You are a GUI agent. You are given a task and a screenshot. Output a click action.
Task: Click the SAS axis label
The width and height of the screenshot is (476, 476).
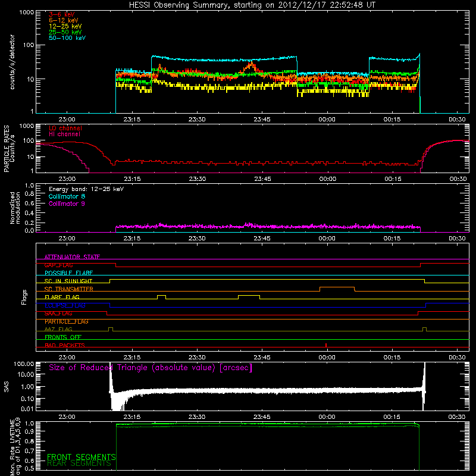(7, 387)
